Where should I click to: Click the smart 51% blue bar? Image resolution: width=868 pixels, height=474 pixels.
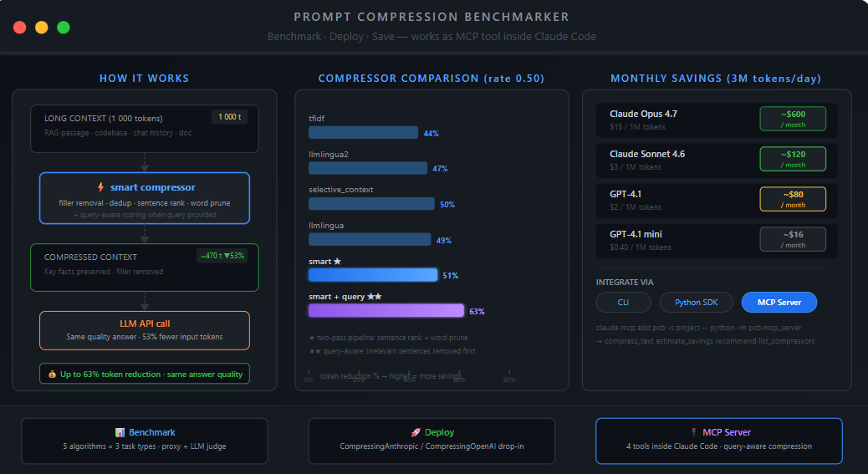pos(373,275)
